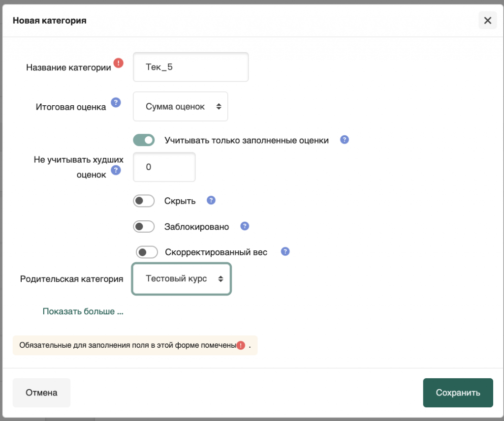
Task: Toggle Скорректированный вес switch on
Action: coord(147,252)
